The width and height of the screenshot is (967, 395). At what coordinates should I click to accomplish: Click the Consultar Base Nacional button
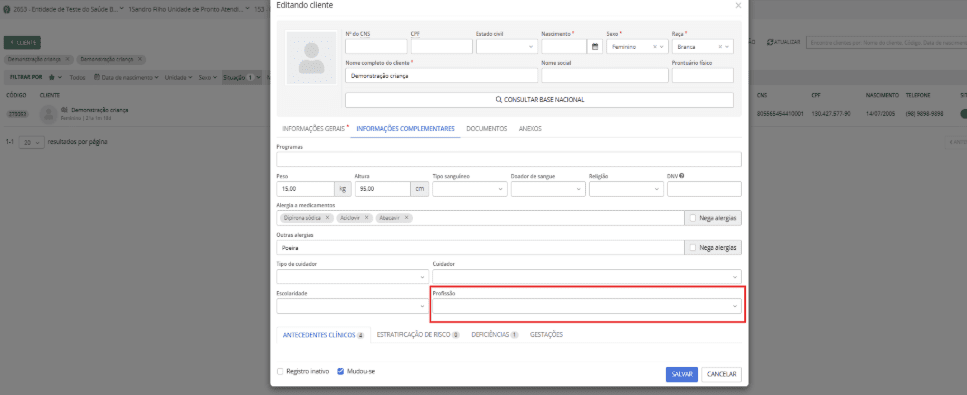(x=539, y=99)
